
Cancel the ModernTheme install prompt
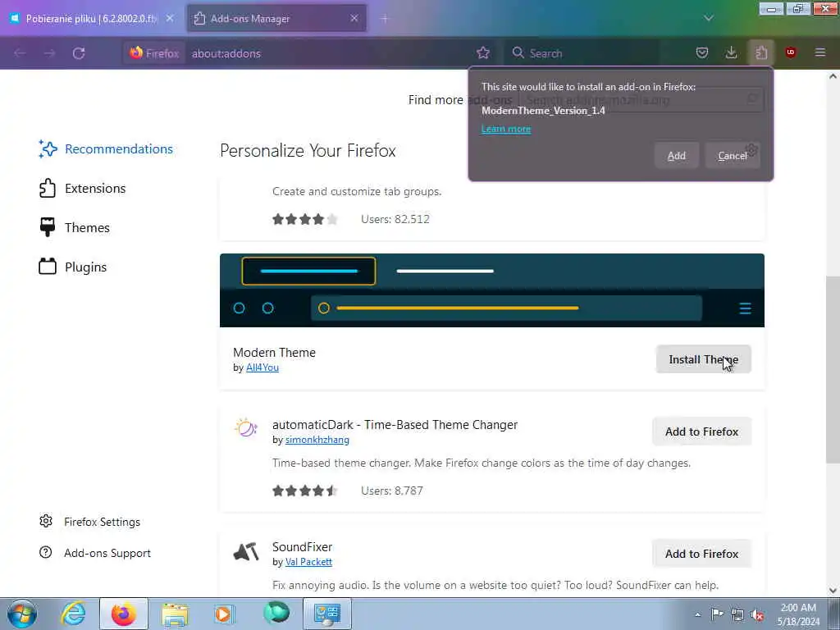(x=733, y=155)
